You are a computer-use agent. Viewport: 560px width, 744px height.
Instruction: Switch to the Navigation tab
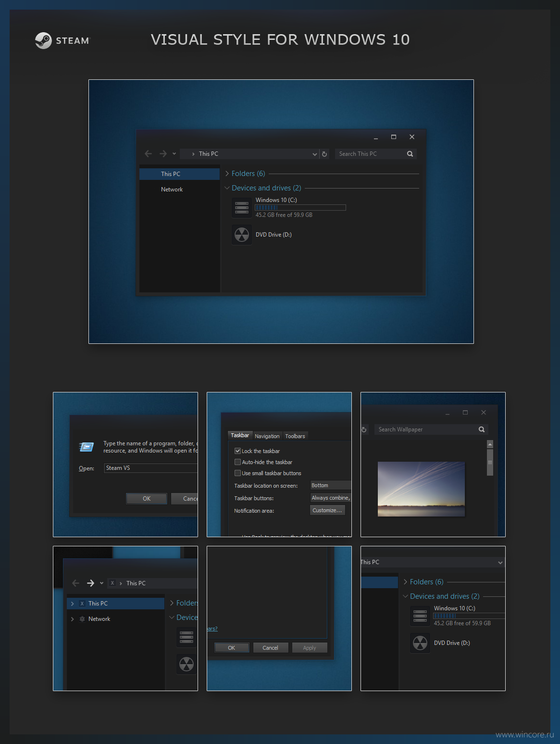[267, 436]
